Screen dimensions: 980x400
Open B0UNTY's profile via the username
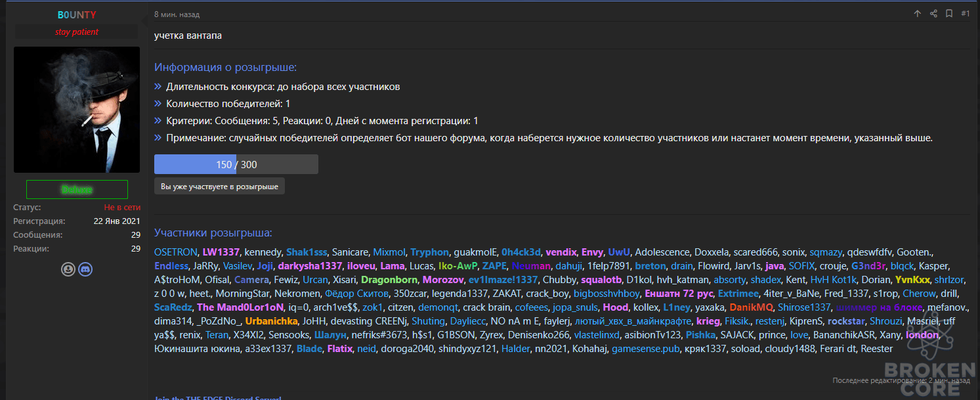pos(77,14)
